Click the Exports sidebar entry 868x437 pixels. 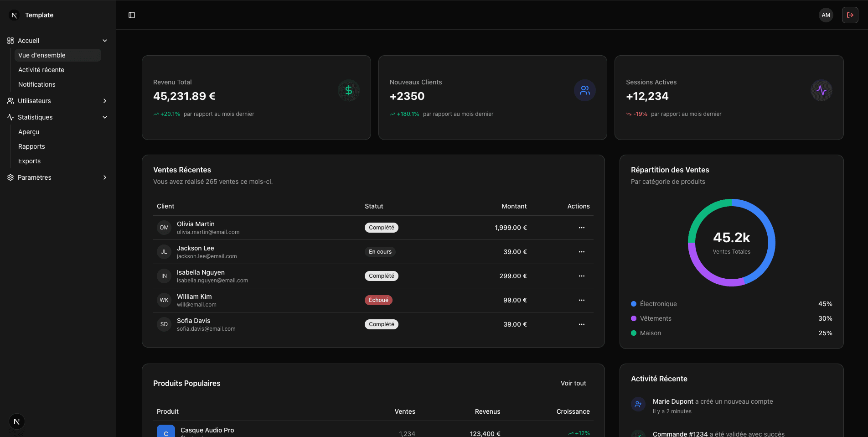[29, 161]
